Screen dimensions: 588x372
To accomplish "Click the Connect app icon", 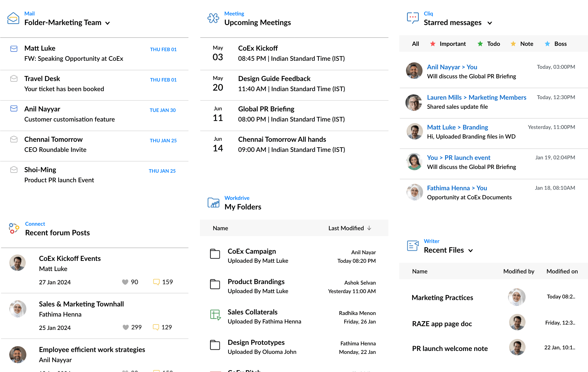I will pyautogui.click(x=14, y=228).
